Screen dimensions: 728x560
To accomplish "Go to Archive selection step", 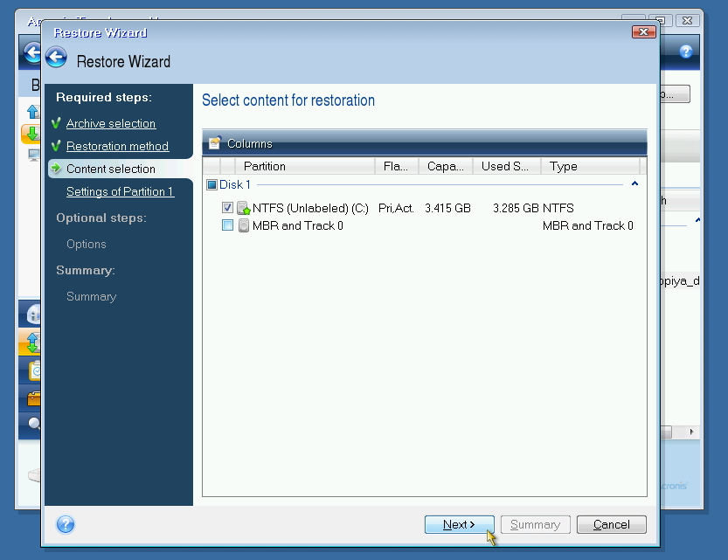I will coord(111,123).
